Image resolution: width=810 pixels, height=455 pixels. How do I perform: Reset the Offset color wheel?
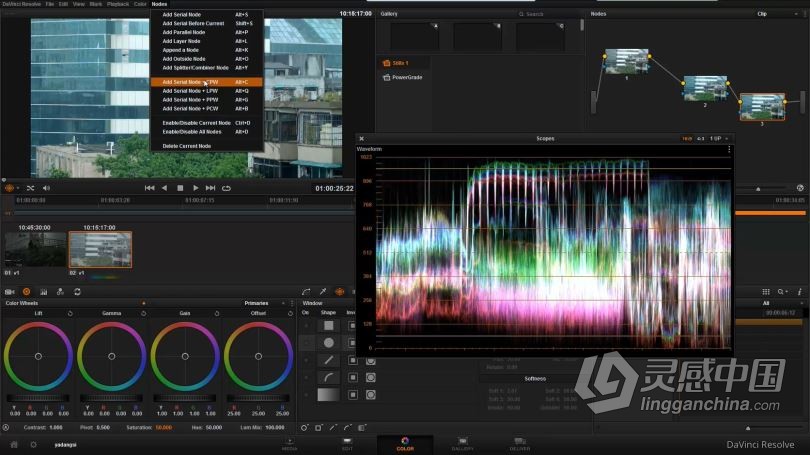point(290,313)
